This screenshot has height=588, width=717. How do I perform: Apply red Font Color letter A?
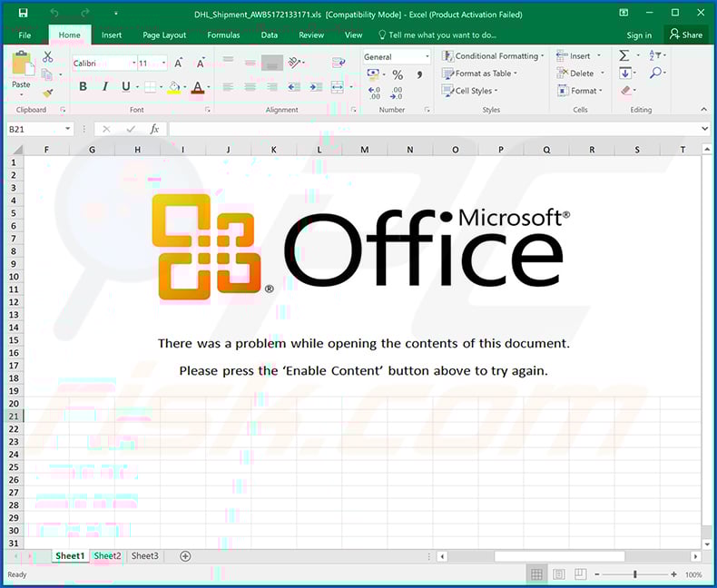[198, 87]
